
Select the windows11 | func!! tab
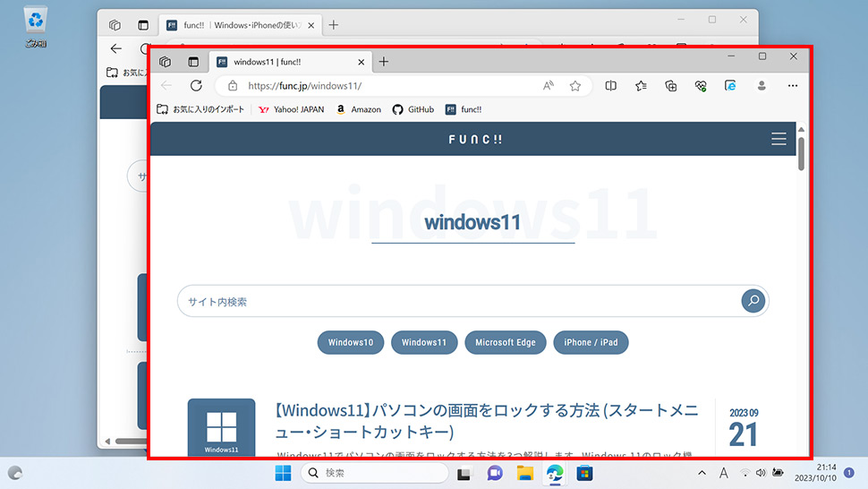pyautogui.click(x=291, y=62)
